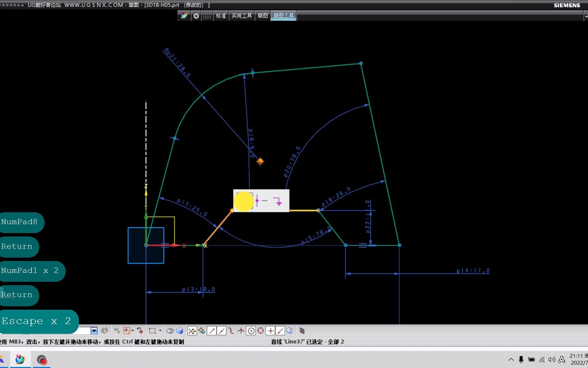
Task: Switch to the 标准 toolbar tab
Action: click(x=221, y=16)
